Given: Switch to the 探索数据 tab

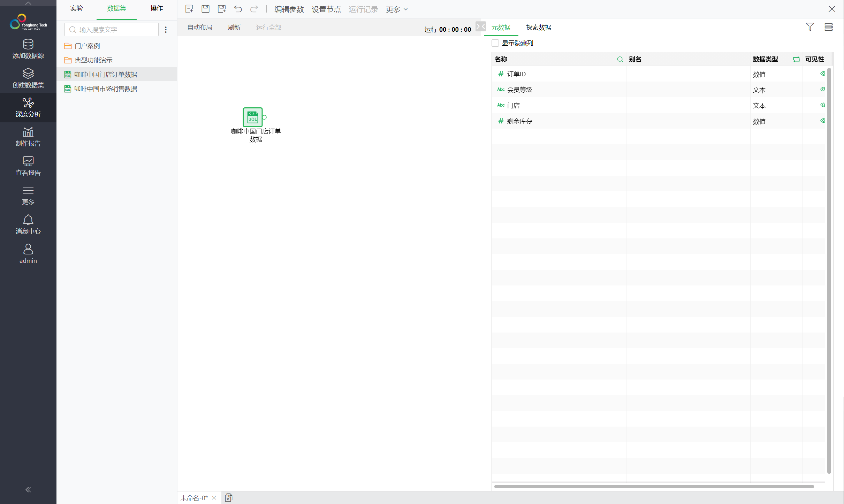Looking at the screenshot, I should 539,28.
